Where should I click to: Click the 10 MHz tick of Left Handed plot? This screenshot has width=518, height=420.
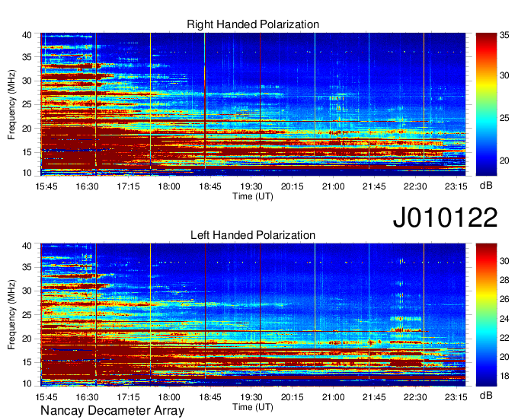[x=27, y=383]
